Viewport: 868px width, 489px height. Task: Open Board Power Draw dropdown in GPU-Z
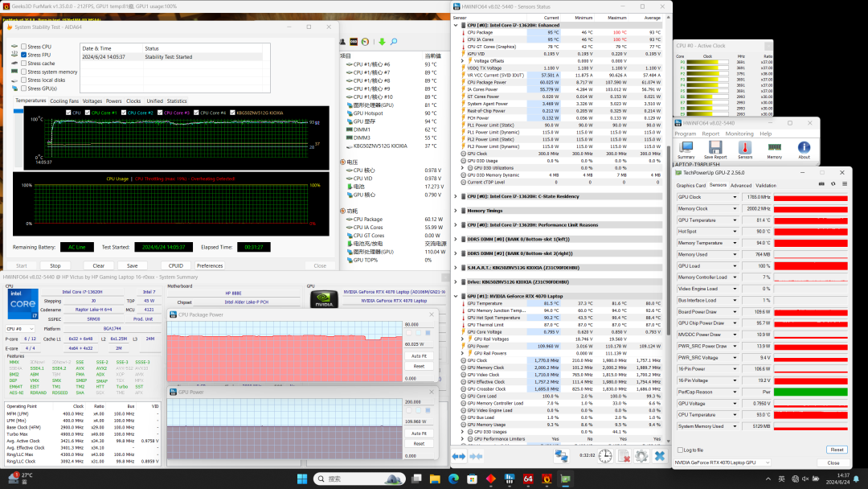tap(735, 312)
